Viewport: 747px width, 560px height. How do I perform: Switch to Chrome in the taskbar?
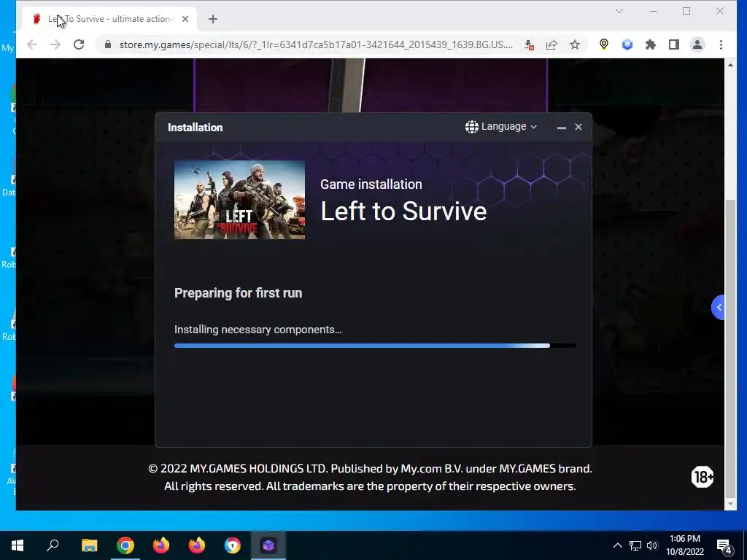tap(125, 545)
